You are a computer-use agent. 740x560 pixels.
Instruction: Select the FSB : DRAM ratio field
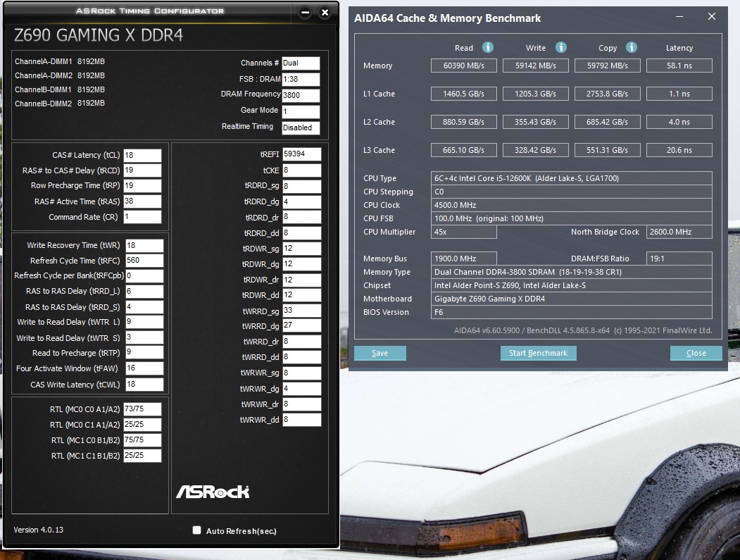301,80
